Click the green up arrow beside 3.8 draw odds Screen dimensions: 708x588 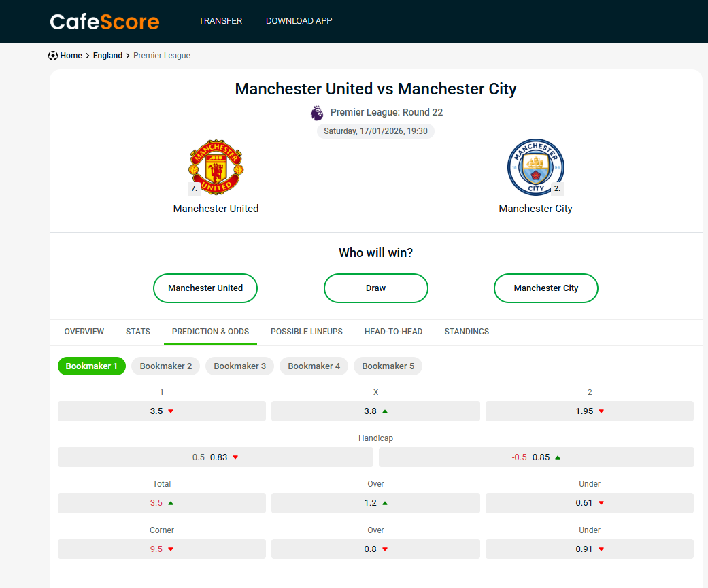pyautogui.click(x=385, y=411)
